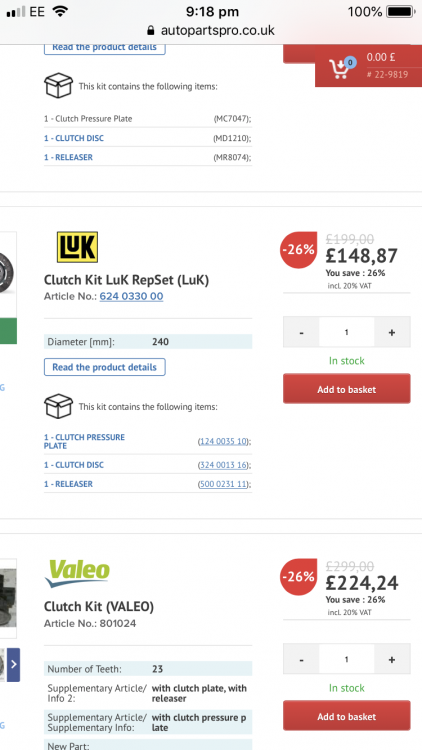
Task: Click the LuK quantity input field
Action: 346,332
